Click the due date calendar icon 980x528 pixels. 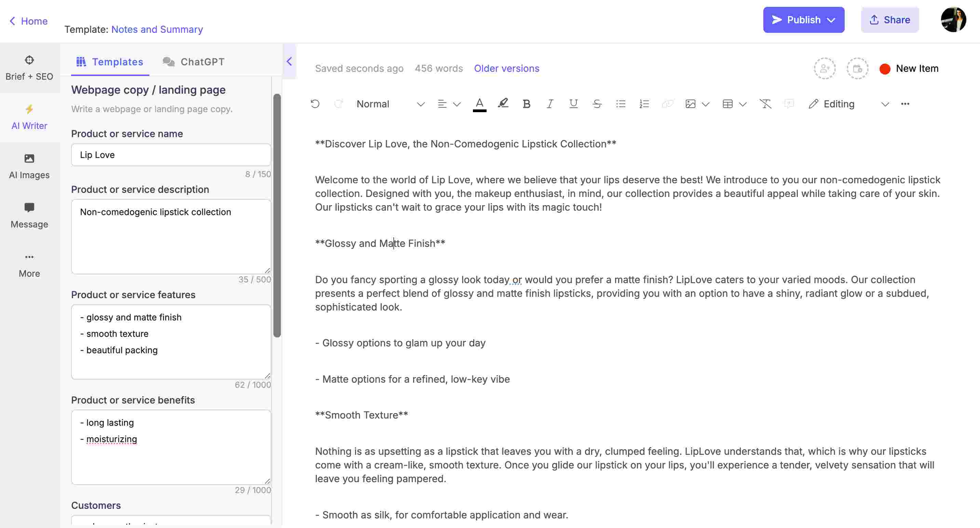[857, 68]
